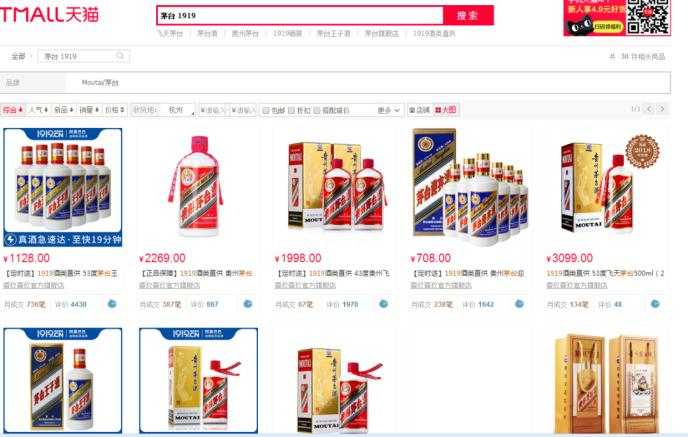The width and height of the screenshot is (688, 437).
Task: Open the chat icon for the ¥3099.00 product
Action: point(655,304)
